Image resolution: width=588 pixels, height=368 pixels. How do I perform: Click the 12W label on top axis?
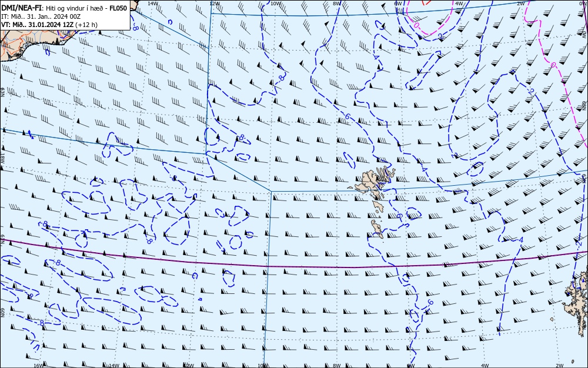click(215, 3)
